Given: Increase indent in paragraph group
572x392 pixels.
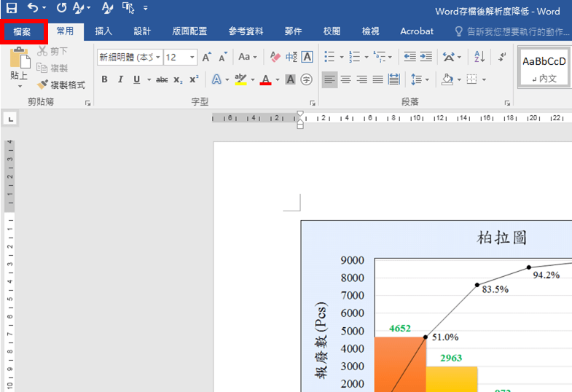Looking at the screenshot, I should (426, 57).
